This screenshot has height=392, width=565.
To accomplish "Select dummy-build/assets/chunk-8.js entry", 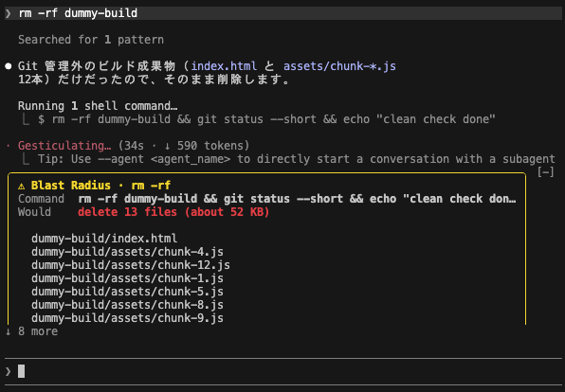I will [127, 305].
